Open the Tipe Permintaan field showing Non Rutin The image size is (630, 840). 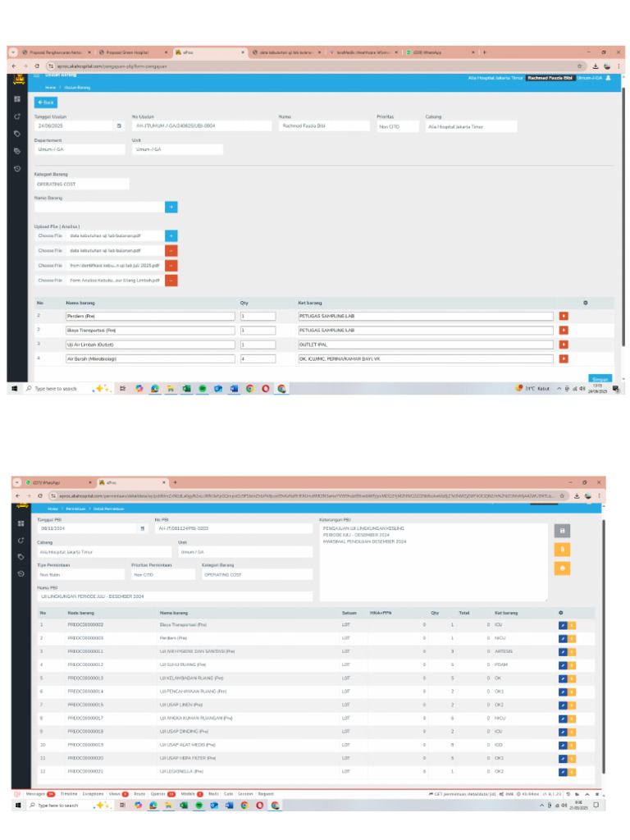coord(81,574)
